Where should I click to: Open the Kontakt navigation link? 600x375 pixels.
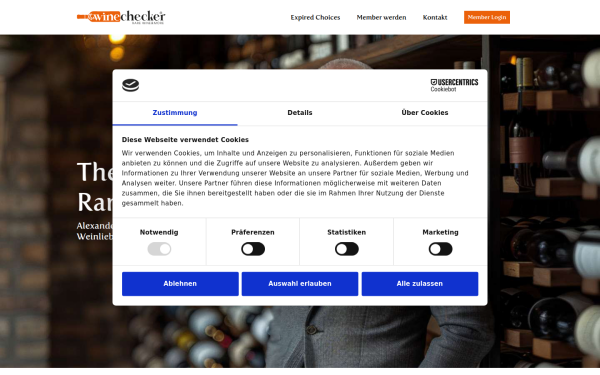pyautogui.click(x=435, y=18)
